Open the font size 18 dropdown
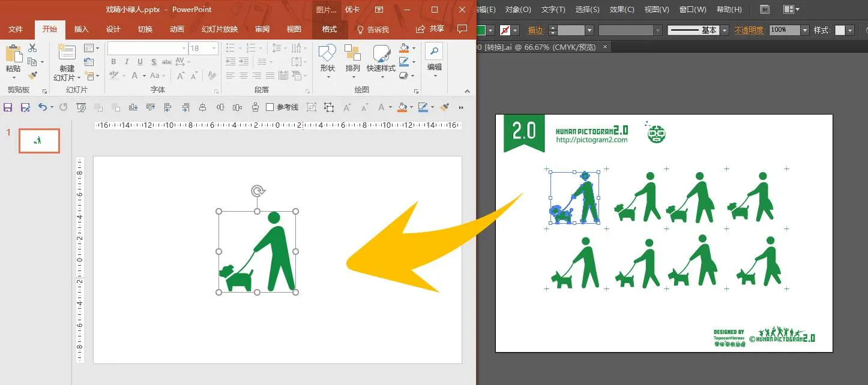Viewport: 868px width, 385px height. [x=214, y=48]
